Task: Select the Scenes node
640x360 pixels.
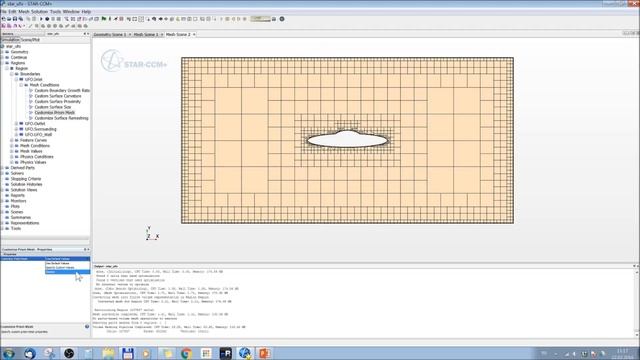Action: (17, 212)
